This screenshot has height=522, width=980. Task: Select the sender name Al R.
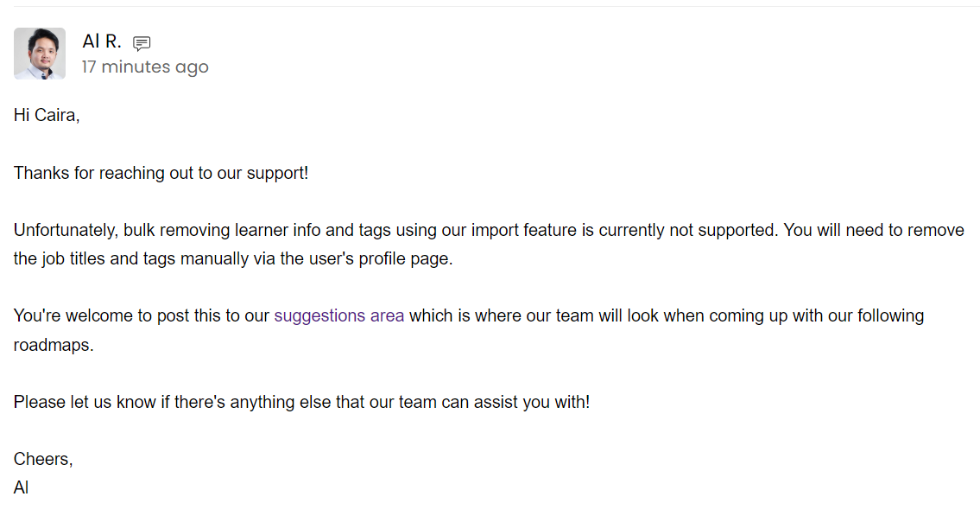102,41
